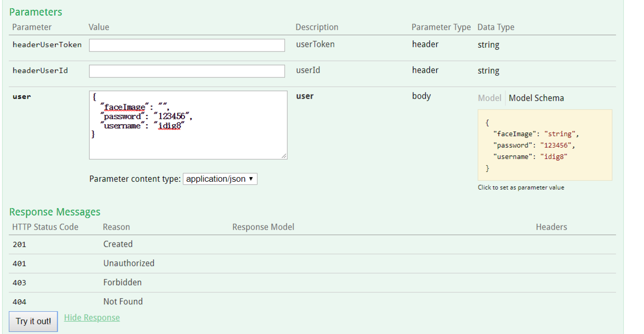Click the 201 status code
644x334 pixels.
point(19,245)
